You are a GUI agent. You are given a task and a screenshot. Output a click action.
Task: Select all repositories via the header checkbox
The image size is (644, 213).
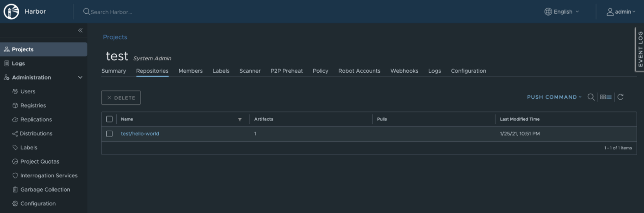(109, 119)
